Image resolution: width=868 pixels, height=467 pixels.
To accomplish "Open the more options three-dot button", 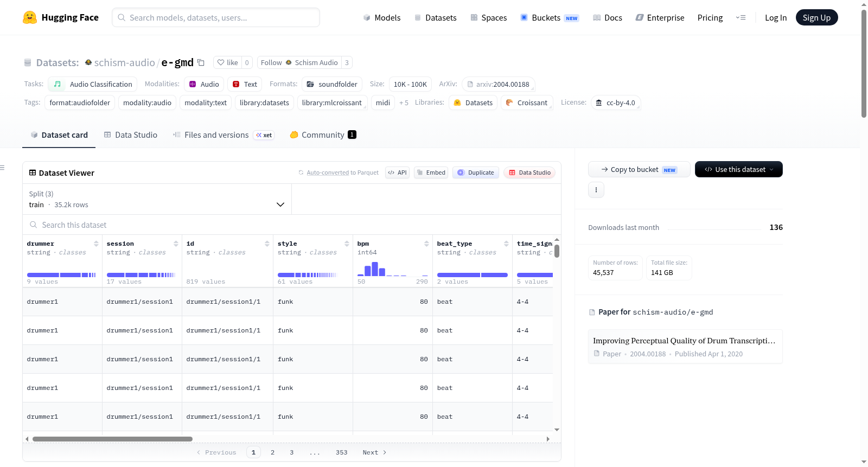I will coord(596,190).
